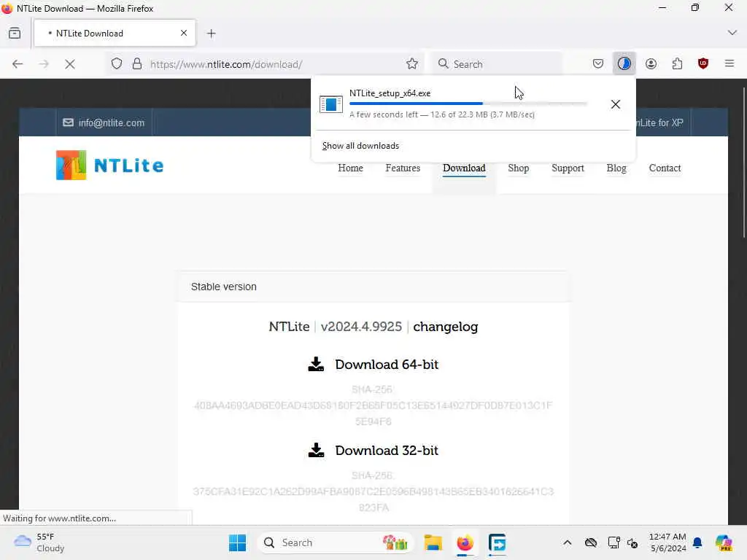Open the Shop menu item
747x560 pixels.
coord(519,168)
